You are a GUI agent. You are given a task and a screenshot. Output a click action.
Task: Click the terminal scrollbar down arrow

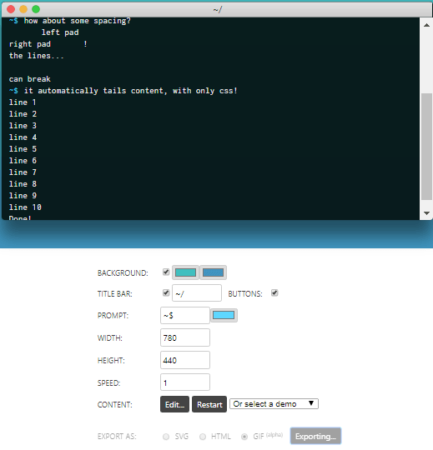click(x=426, y=213)
